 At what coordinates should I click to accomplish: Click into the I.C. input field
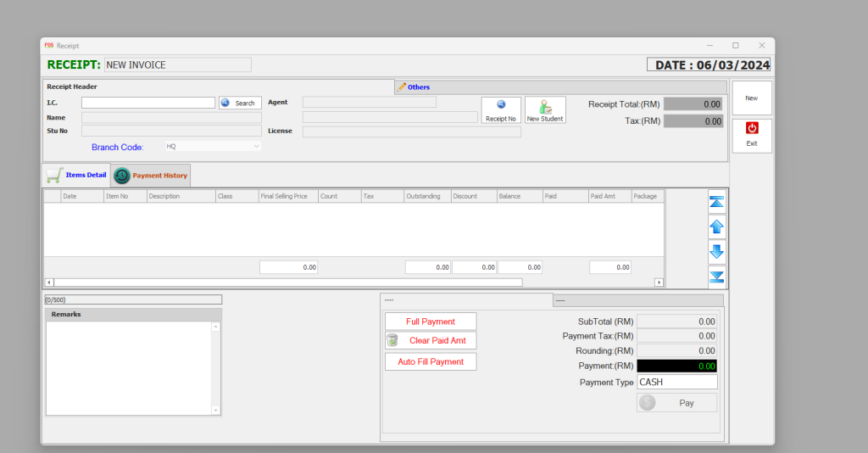pos(148,103)
